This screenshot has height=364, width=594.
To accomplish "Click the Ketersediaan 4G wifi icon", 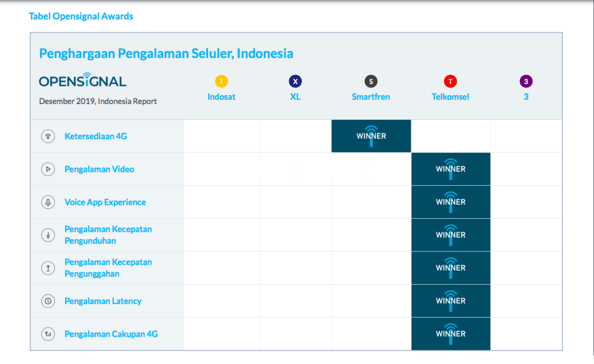I will coord(48,136).
